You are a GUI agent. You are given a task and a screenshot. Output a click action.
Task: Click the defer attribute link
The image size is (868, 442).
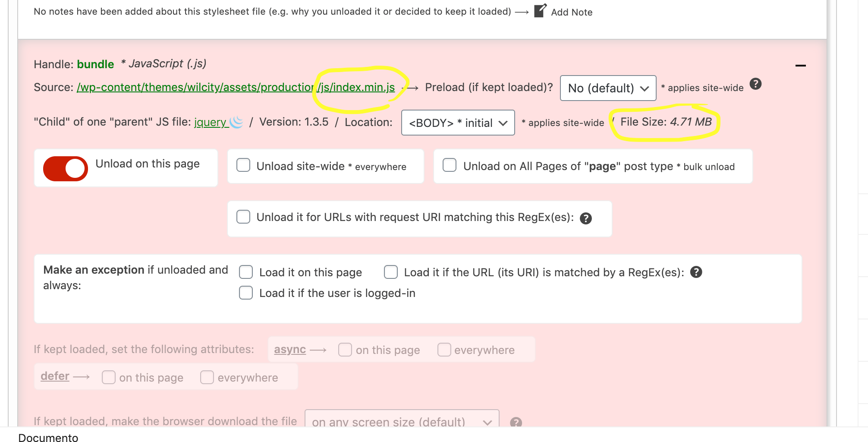point(55,376)
